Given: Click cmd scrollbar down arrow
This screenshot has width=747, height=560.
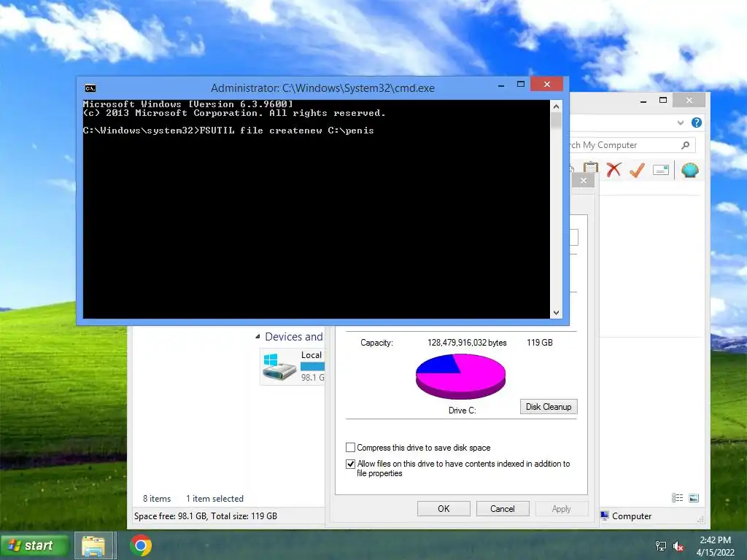Looking at the screenshot, I should pyautogui.click(x=556, y=312).
